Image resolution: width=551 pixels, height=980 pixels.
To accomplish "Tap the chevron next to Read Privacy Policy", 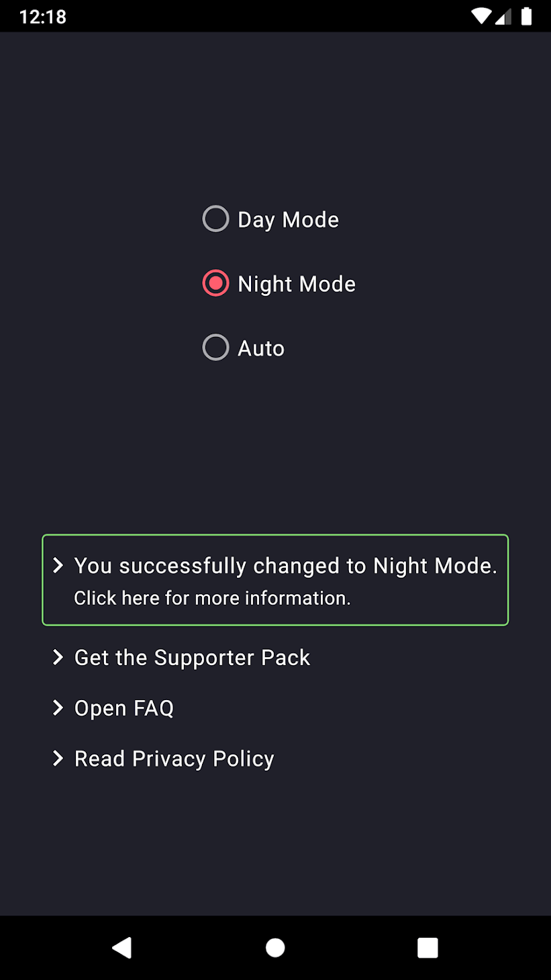I will [x=57, y=758].
